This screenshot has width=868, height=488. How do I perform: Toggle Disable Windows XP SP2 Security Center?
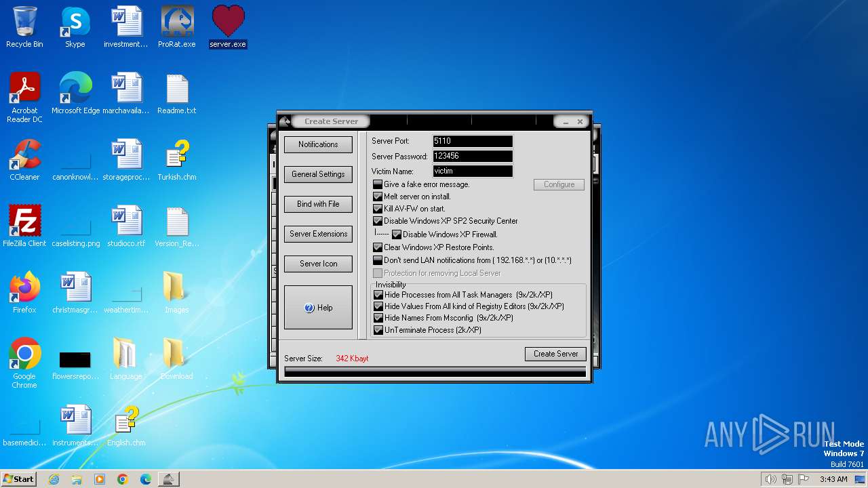pos(378,221)
